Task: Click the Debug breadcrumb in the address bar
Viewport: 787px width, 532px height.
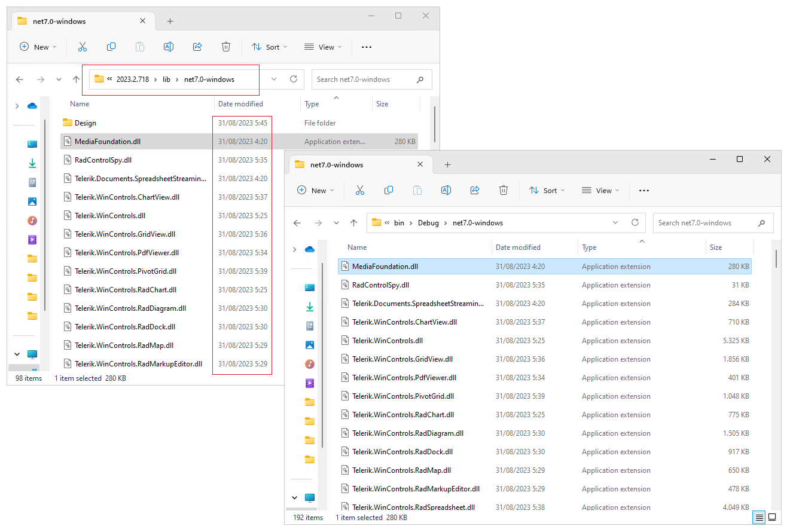Action: tap(428, 223)
